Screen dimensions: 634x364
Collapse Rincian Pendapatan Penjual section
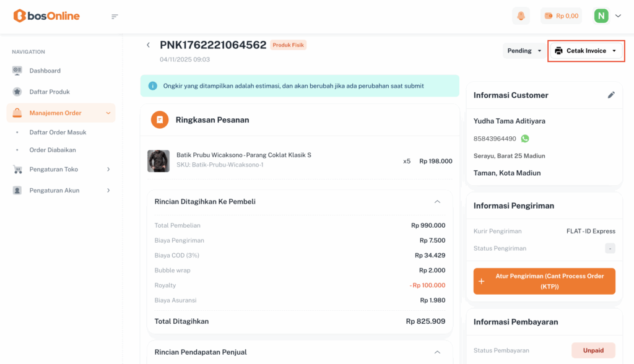click(437, 352)
